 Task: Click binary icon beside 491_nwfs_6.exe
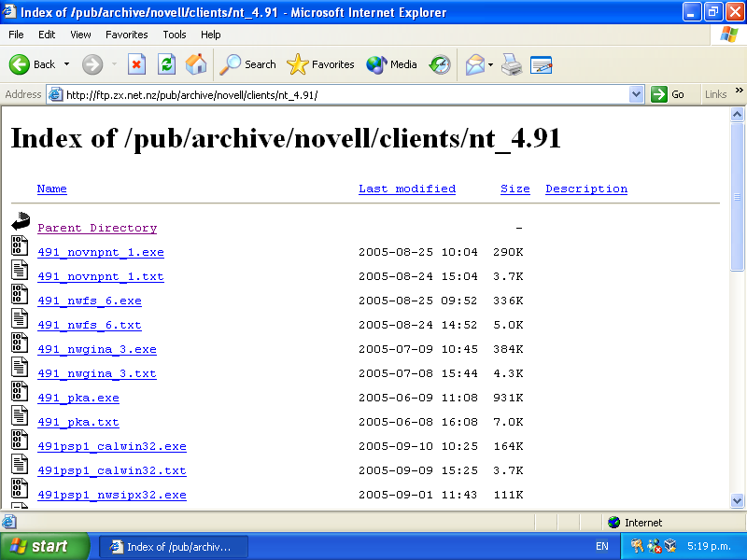point(20,294)
